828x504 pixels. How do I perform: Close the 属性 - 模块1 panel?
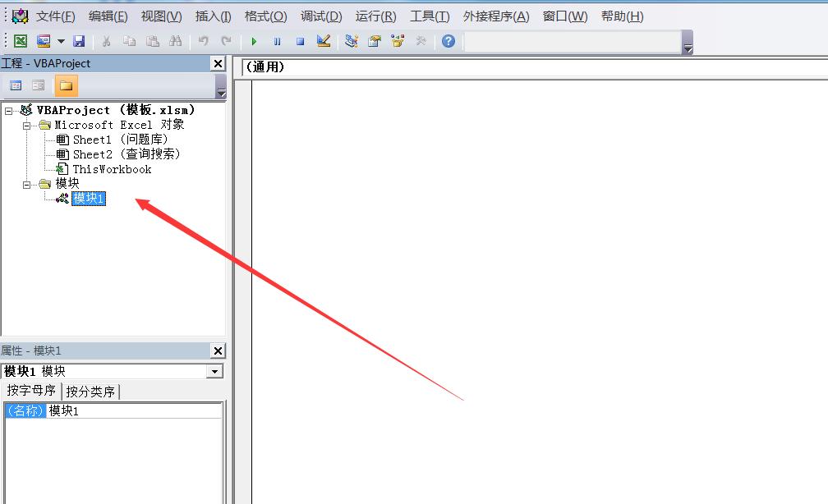coord(218,351)
